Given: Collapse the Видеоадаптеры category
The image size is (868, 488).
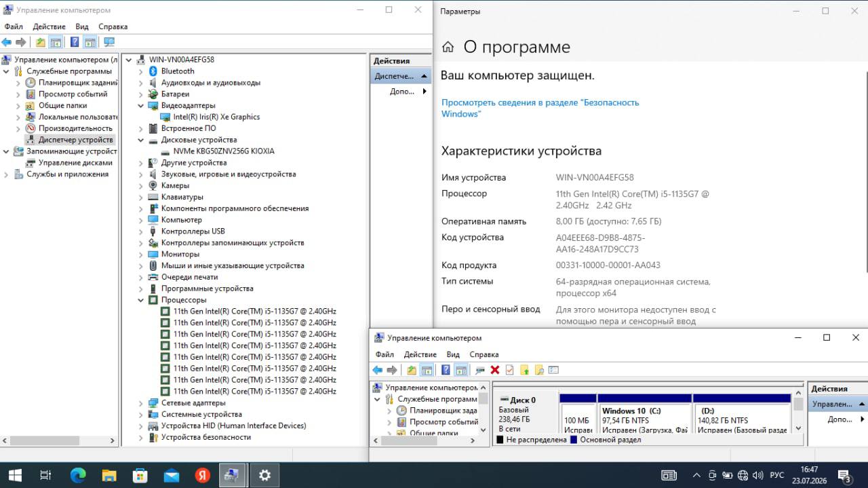Looking at the screenshot, I should tap(141, 105).
